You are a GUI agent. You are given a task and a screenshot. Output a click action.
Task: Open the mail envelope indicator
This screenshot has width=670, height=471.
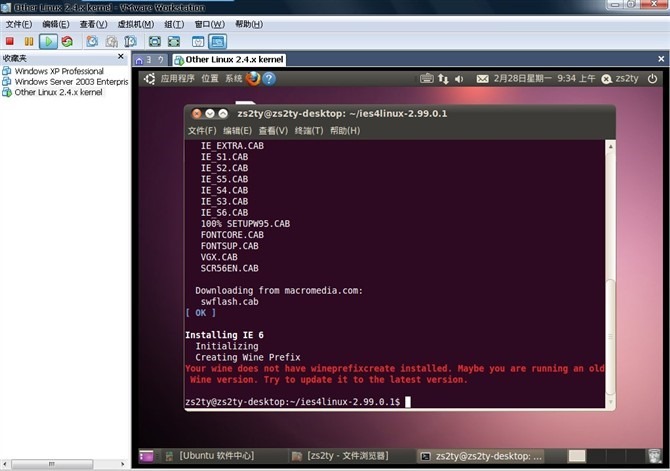point(482,79)
